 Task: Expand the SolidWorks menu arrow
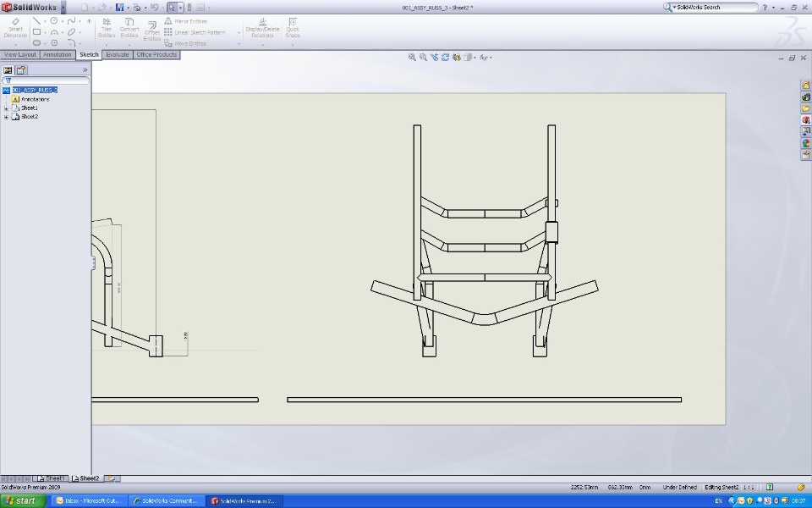pos(63,8)
